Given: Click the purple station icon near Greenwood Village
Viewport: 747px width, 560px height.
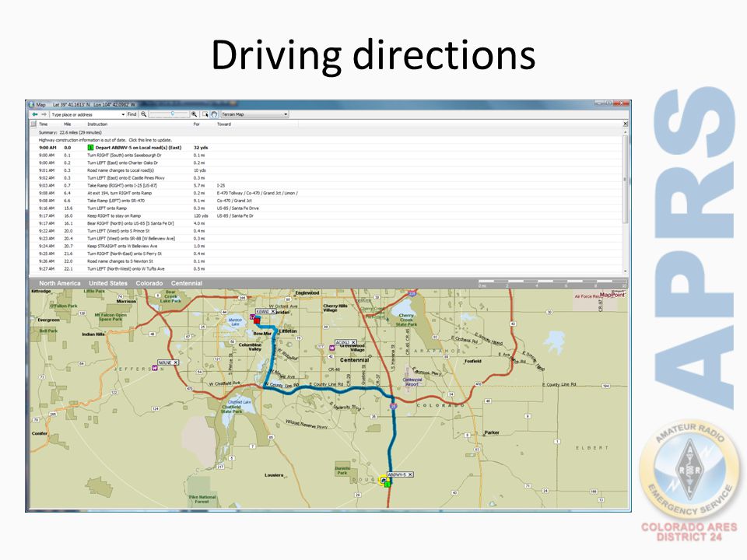Looking at the screenshot, I should (332, 348).
